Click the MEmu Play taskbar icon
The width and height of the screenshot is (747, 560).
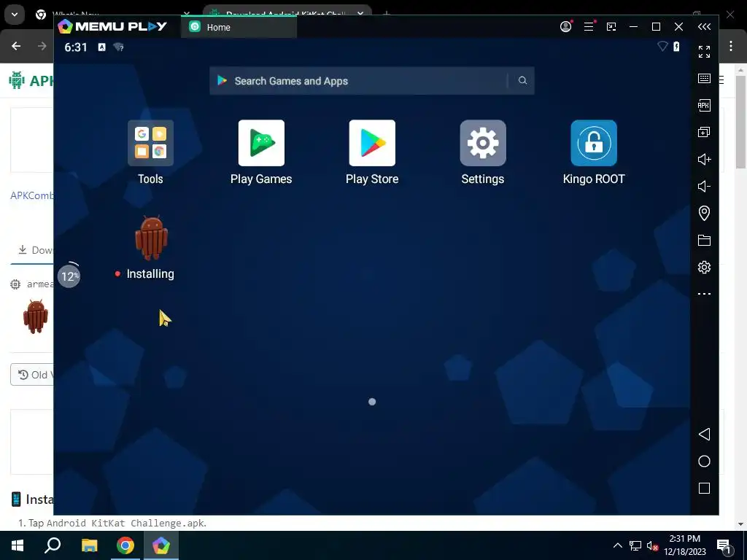pos(161,545)
